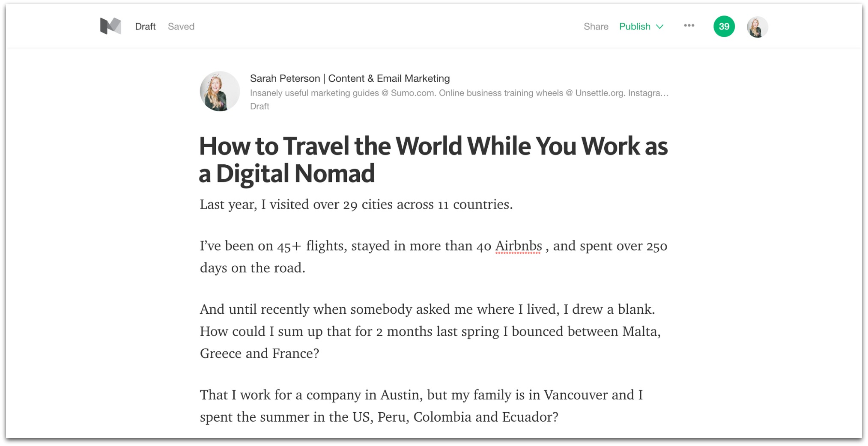Click the Saved status text

[181, 27]
